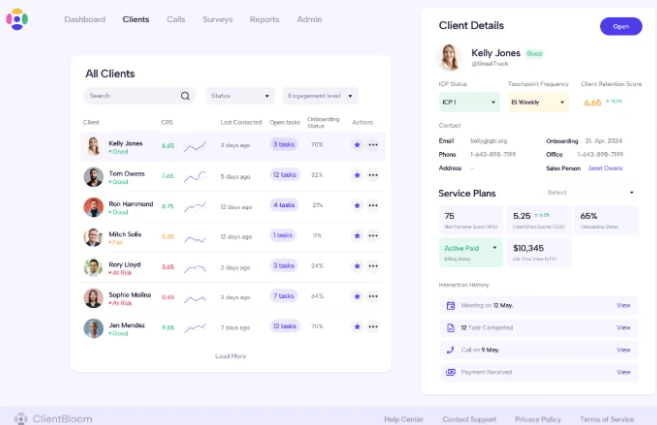Open the Contact Support footer link
The height and width of the screenshot is (425, 657).
[469, 419]
